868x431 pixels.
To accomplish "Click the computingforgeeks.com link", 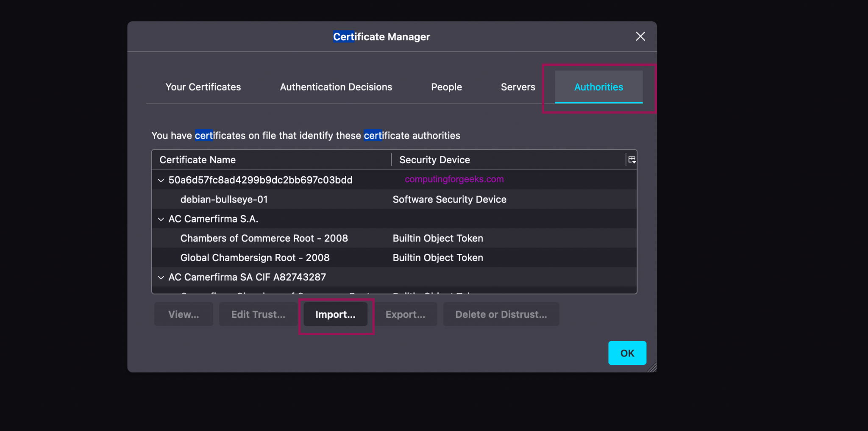I will 453,179.
